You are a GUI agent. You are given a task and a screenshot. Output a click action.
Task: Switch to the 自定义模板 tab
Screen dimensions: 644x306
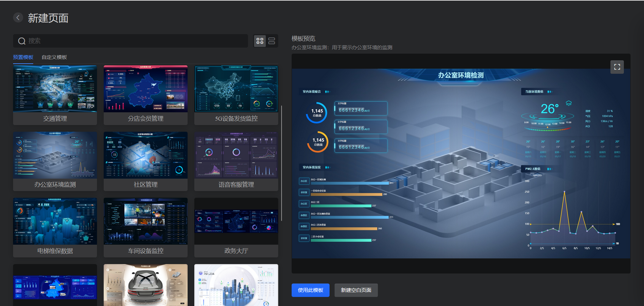[54, 57]
